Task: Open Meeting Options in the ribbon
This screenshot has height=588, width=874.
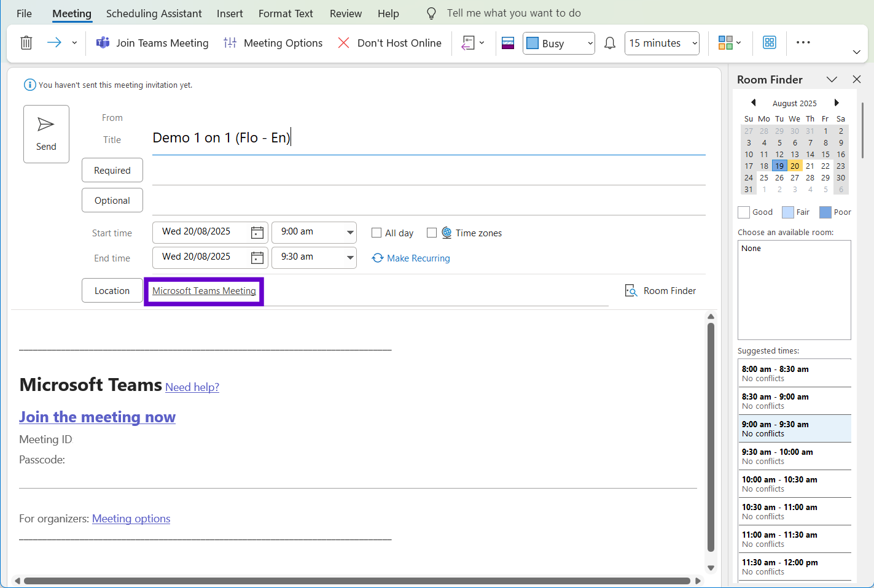Action: (x=273, y=43)
